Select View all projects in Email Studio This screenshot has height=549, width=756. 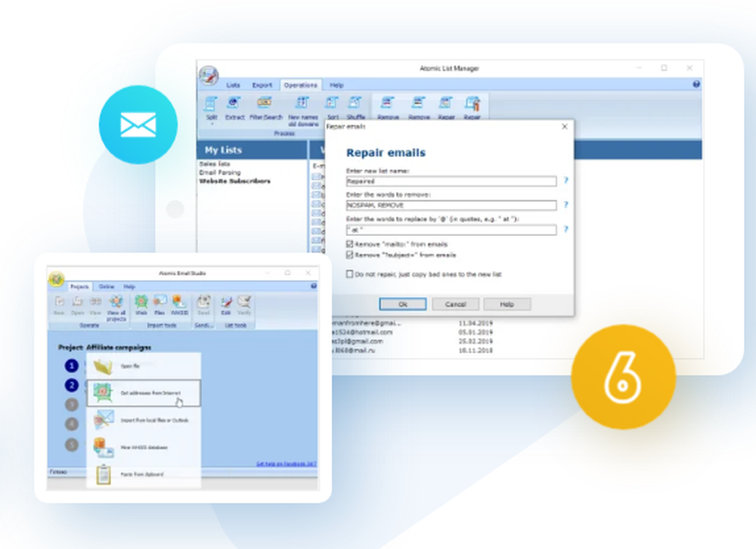[116, 308]
